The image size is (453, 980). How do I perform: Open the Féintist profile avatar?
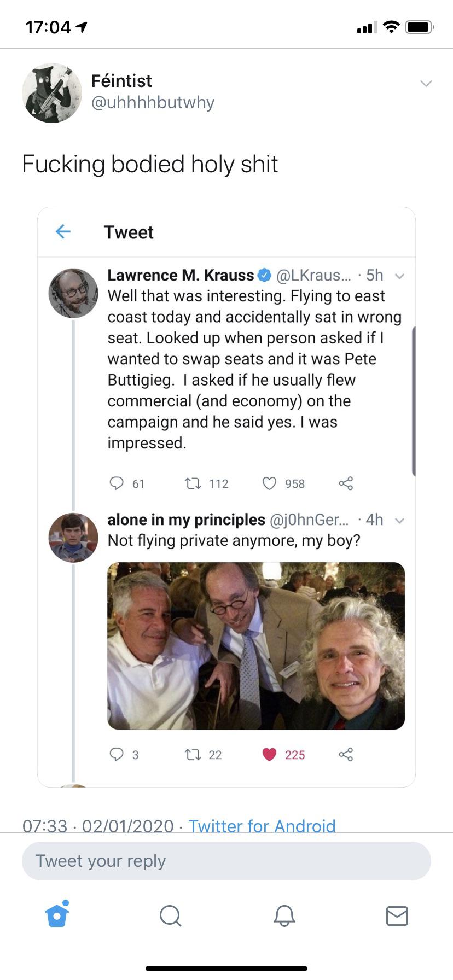[52, 93]
